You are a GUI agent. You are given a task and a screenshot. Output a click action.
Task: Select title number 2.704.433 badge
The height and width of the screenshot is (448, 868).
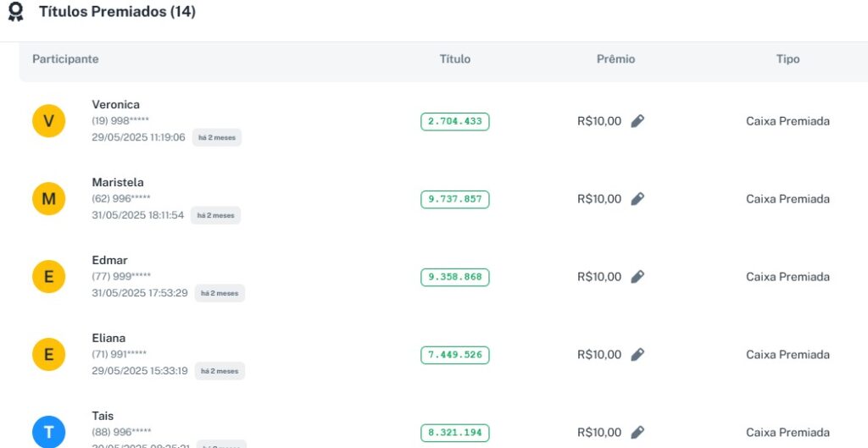(454, 121)
